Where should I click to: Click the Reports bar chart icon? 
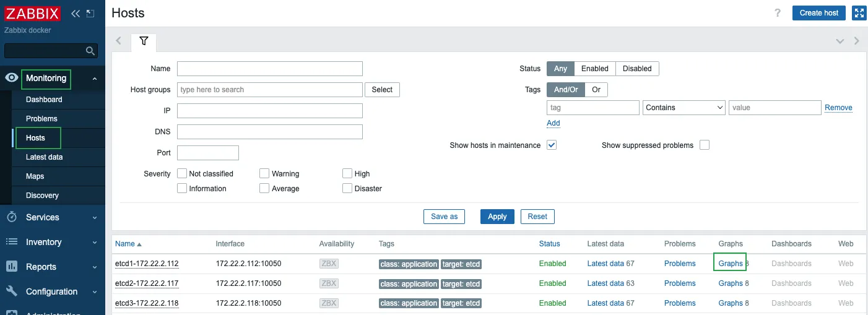click(x=11, y=267)
